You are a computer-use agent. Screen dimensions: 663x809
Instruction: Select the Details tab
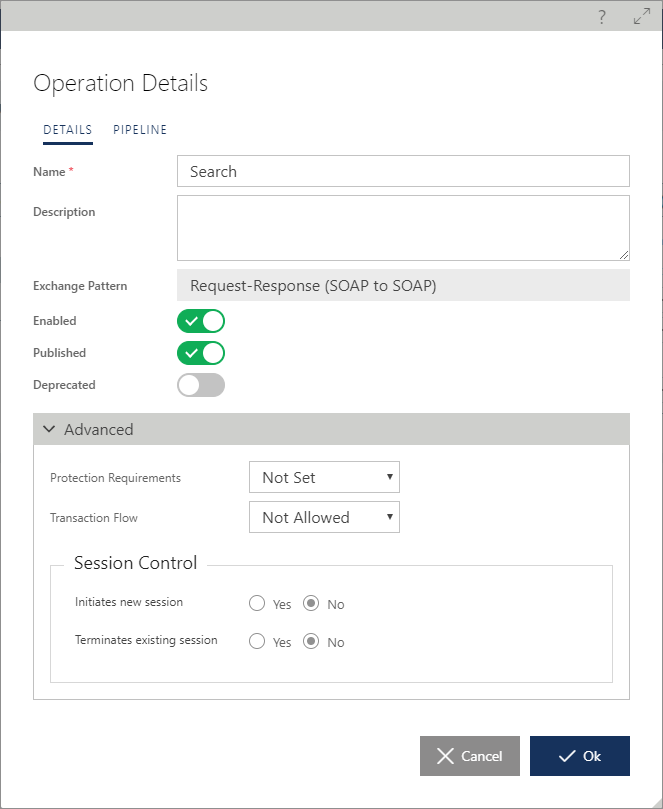point(68,130)
